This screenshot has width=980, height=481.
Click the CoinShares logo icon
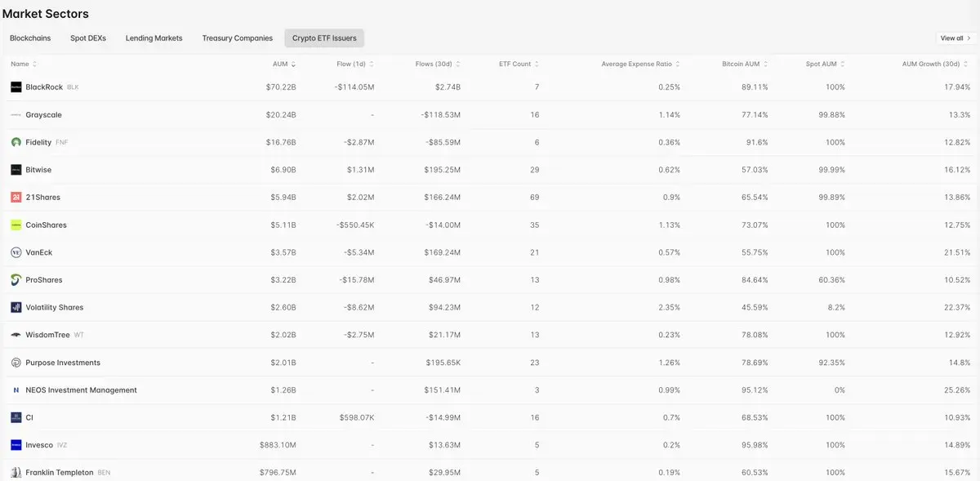pyautogui.click(x=16, y=225)
